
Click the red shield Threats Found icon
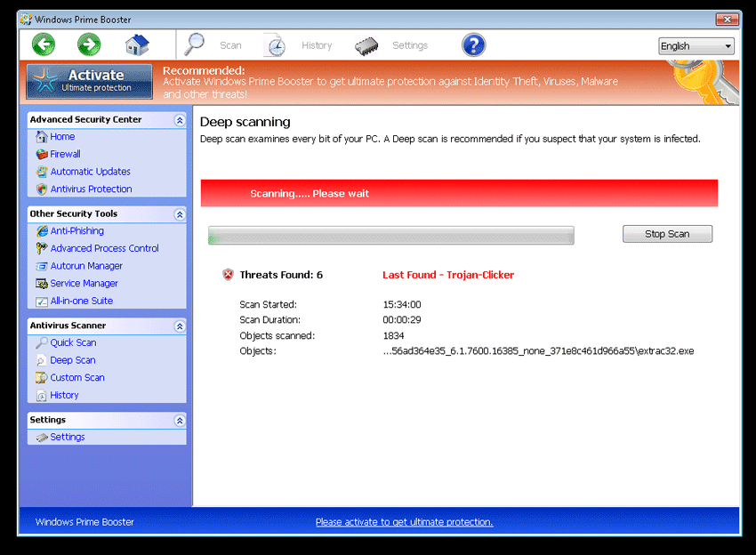(x=228, y=275)
